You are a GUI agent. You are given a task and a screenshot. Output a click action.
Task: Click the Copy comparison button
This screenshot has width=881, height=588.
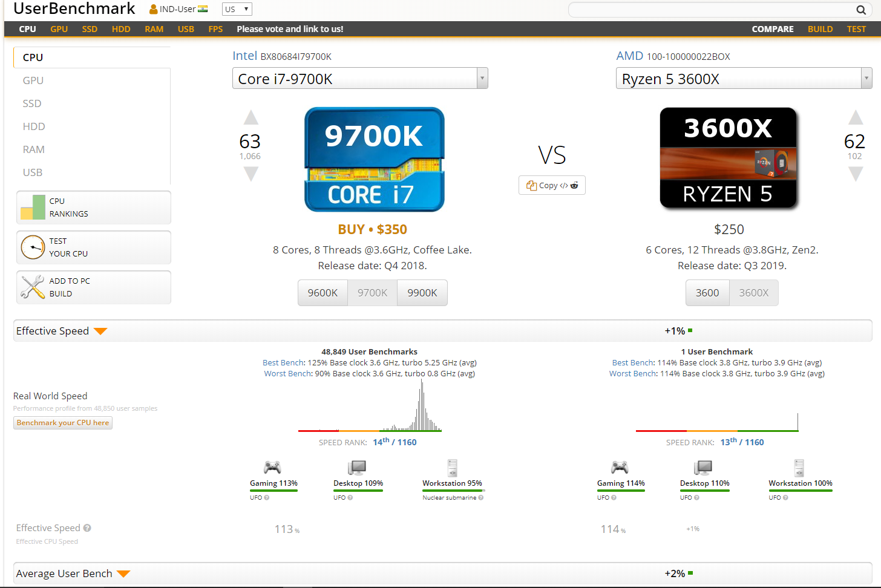pos(552,185)
